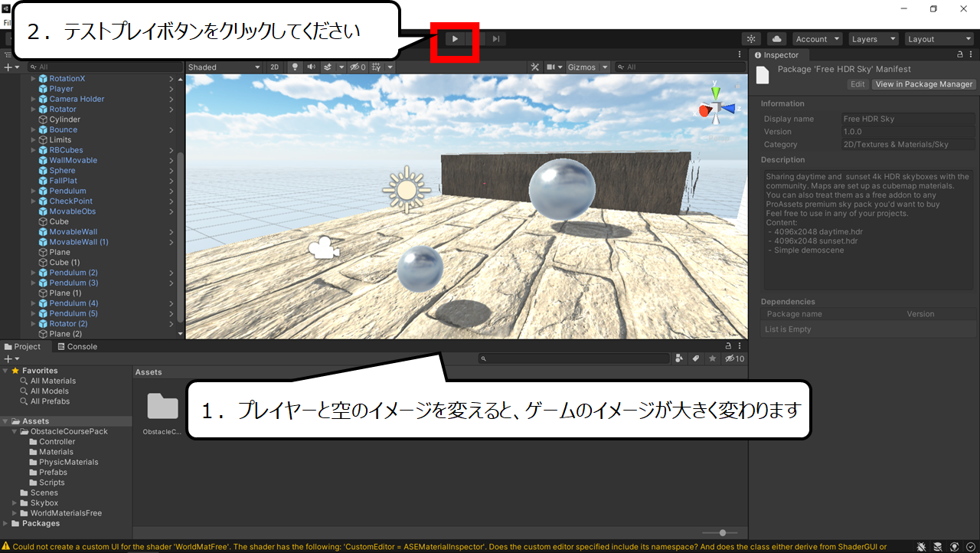Open the ObstacleCoursePack folder thumbnail
980x553 pixels.
162,407
